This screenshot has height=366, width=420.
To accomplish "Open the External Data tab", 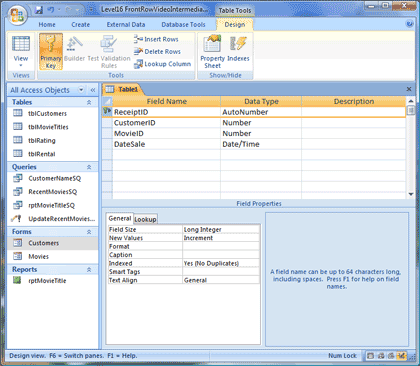I will (x=126, y=24).
